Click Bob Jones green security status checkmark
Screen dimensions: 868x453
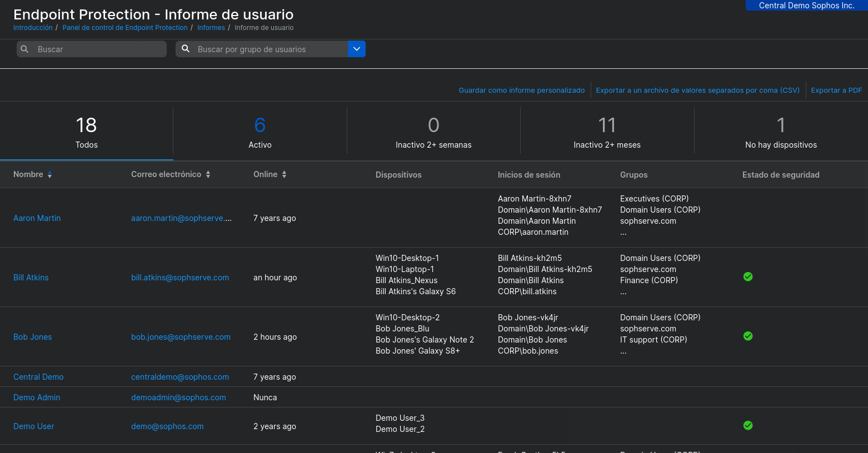748,336
